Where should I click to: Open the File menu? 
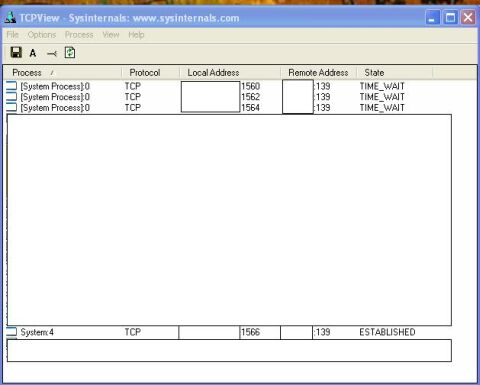(13, 35)
